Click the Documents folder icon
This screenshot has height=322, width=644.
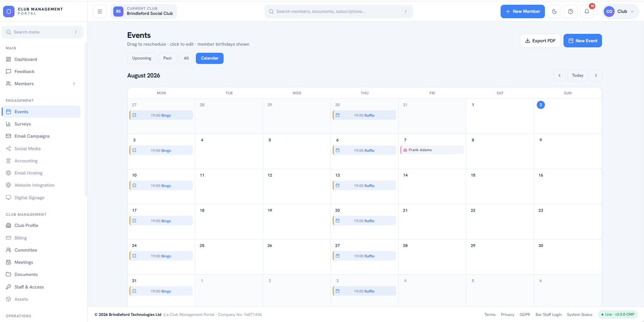tap(8, 274)
